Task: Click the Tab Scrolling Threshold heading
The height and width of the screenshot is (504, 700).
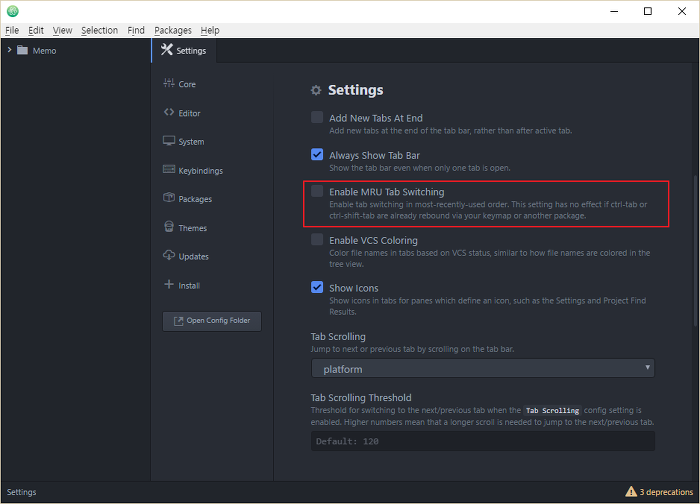Action: click(x=361, y=397)
